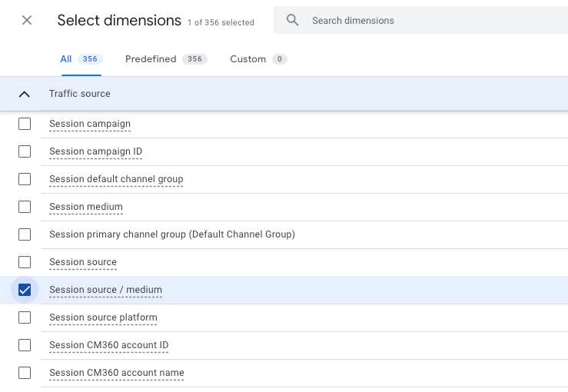Collapse the Traffic source section
The height and width of the screenshot is (392, 568).
[25, 94]
